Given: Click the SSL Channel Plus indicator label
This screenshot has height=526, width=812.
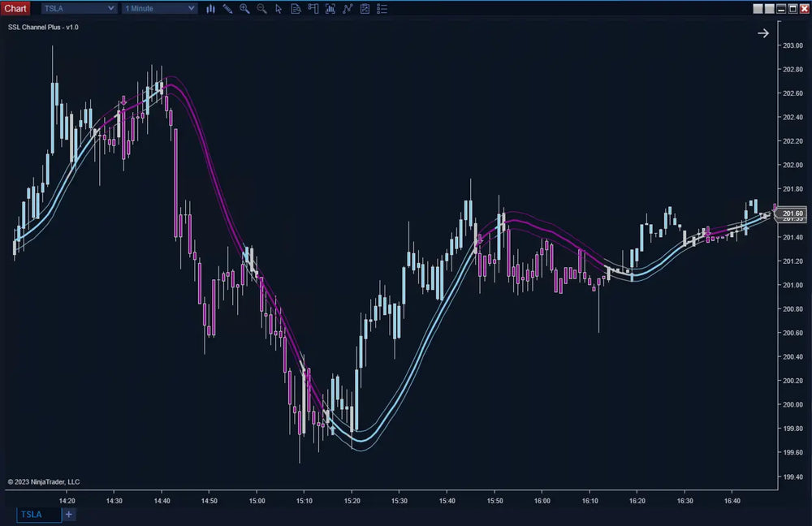Looking at the screenshot, I should pyautogui.click(x=43, y=27).
